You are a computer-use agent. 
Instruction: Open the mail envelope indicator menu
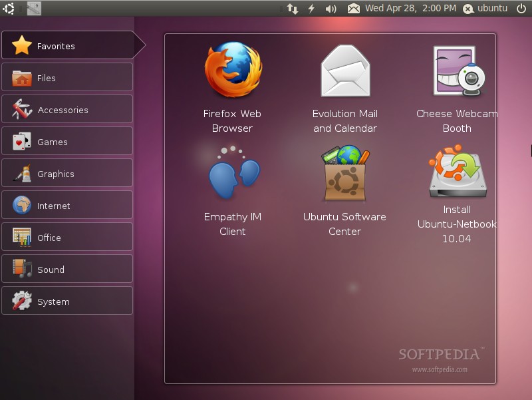pos(354,8)
